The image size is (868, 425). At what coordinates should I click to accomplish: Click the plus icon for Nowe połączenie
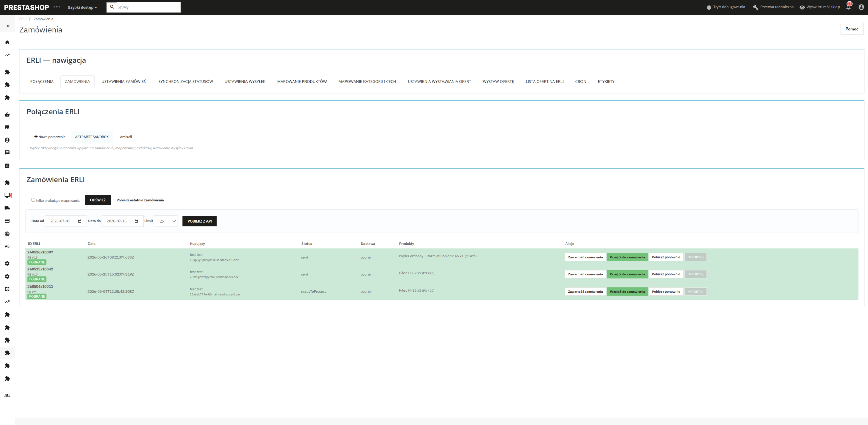pos(36,137)
